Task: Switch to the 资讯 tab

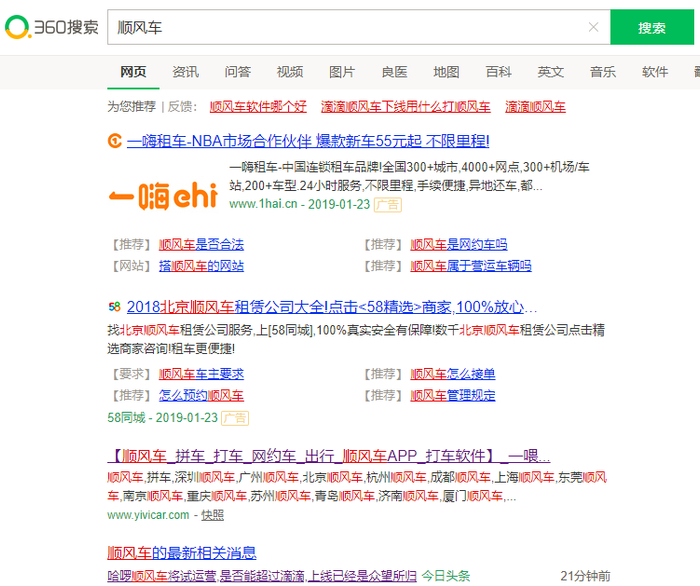Action: pyautogui.click(x=185, y=72)
